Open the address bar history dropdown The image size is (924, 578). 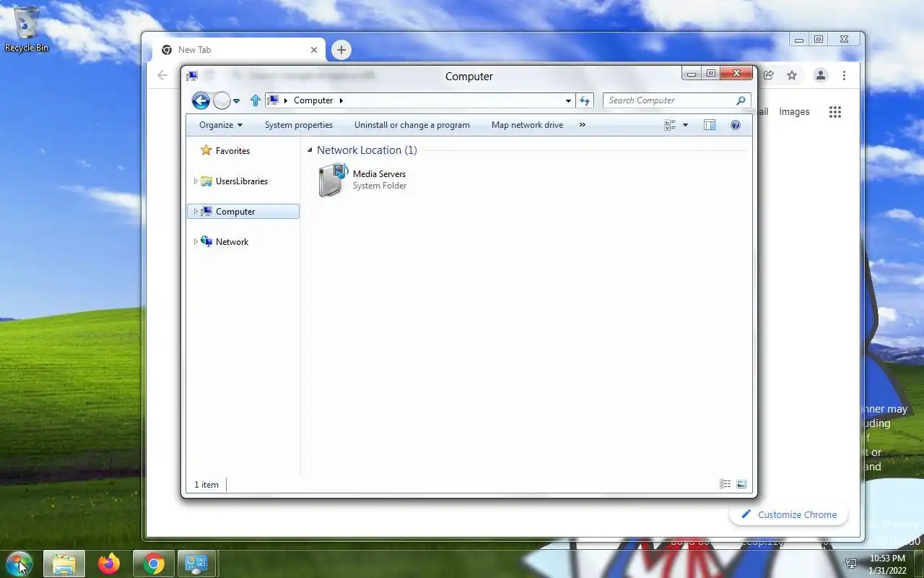[x=569, y=100]
